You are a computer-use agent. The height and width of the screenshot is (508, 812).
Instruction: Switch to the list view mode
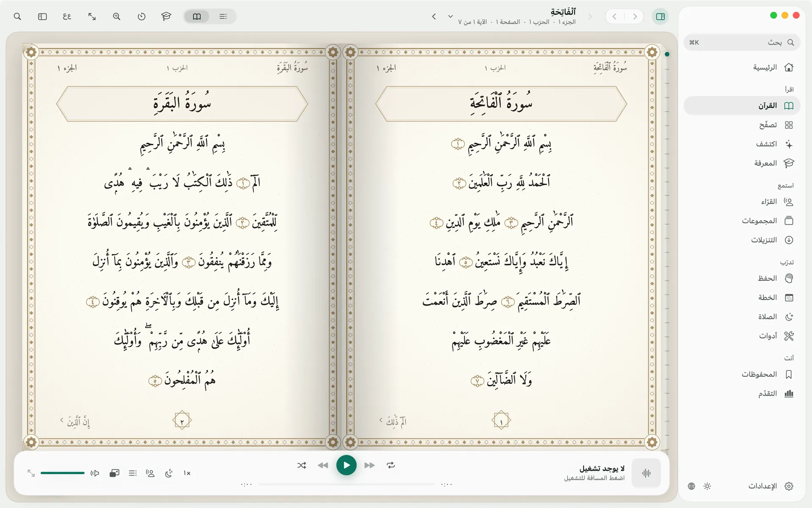[x=223, y=17]
